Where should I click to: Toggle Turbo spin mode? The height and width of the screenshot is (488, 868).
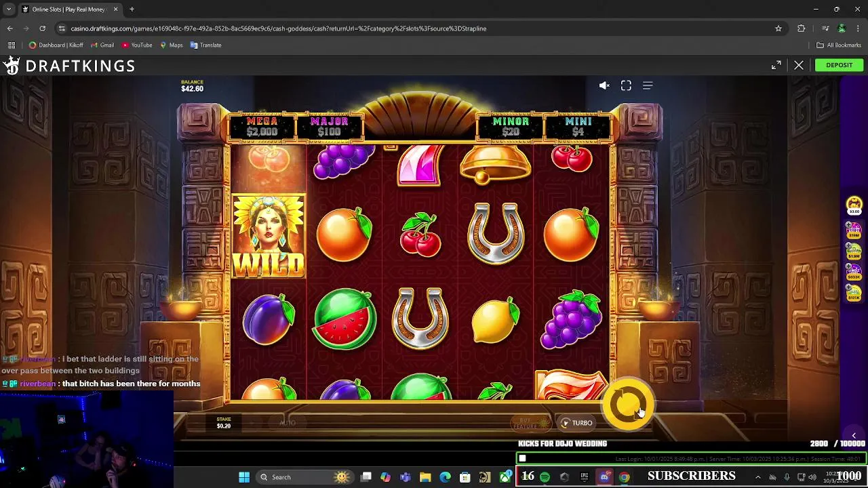coord(576,423)
